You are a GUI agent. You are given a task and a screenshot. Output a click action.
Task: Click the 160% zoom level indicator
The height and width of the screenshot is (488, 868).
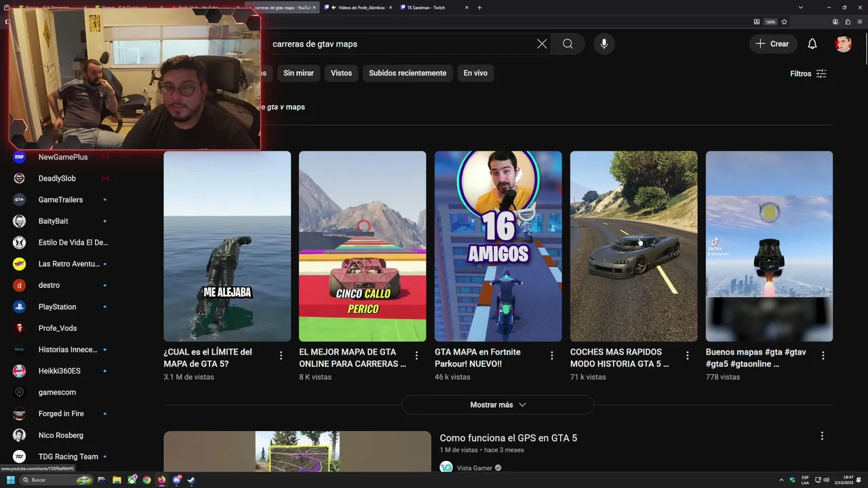(x=770, y=22)
